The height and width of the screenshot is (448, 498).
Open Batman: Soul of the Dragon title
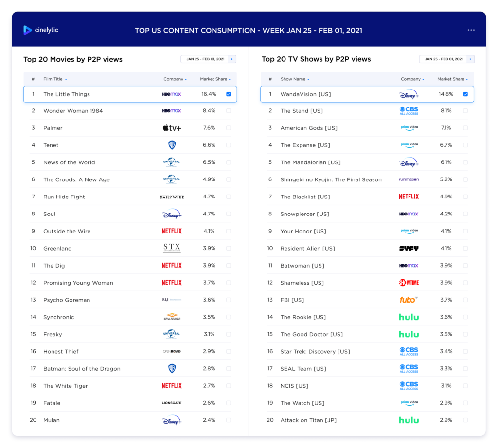click(x=82, y=369)
